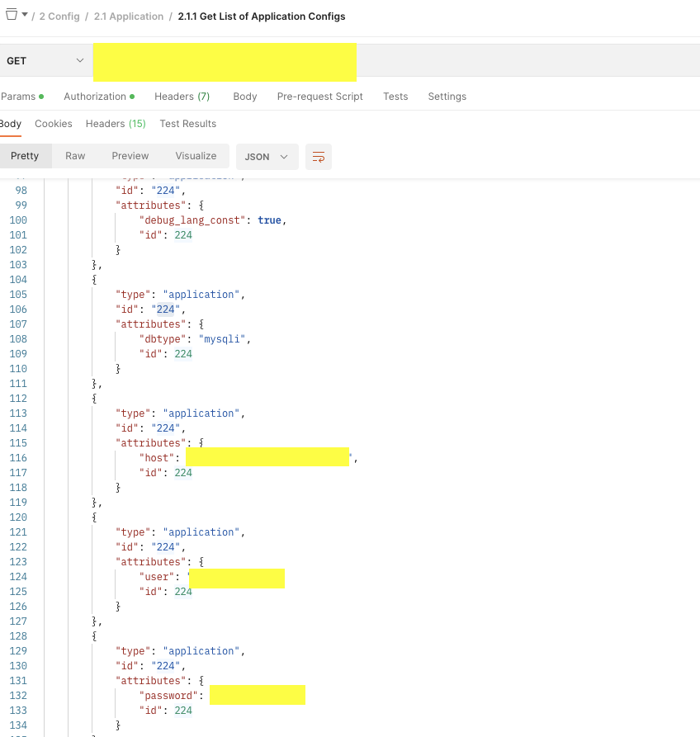Click the "mysqli" value on line 108

tap(222, 339)
